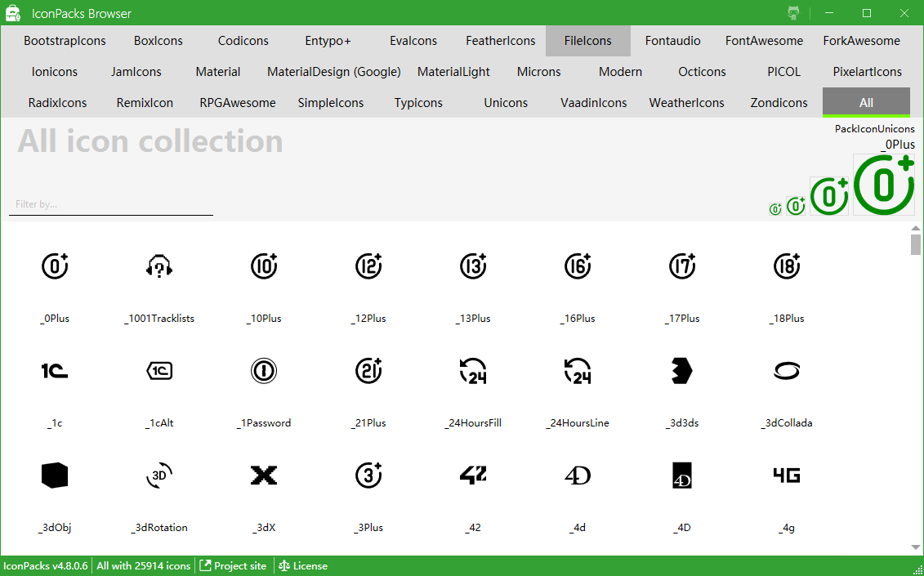Select the _13Plus icon
The height and width of the screenshot is (576, 924).
click(473, 266)
